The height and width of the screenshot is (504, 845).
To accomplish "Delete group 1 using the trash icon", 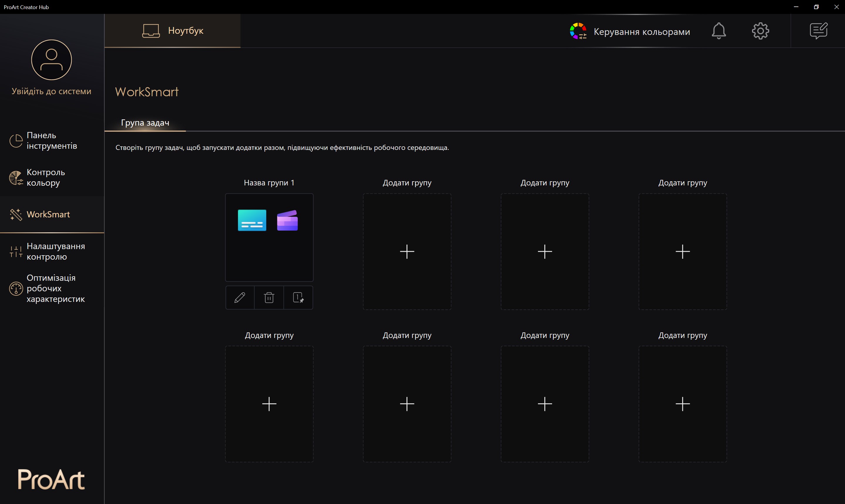I will [269, 297].
